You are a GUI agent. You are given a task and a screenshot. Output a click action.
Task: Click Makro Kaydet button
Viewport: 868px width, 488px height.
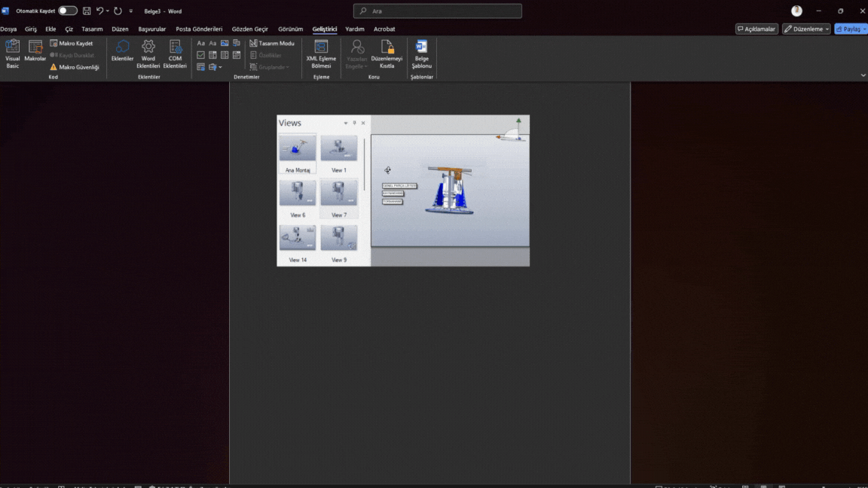72,44
